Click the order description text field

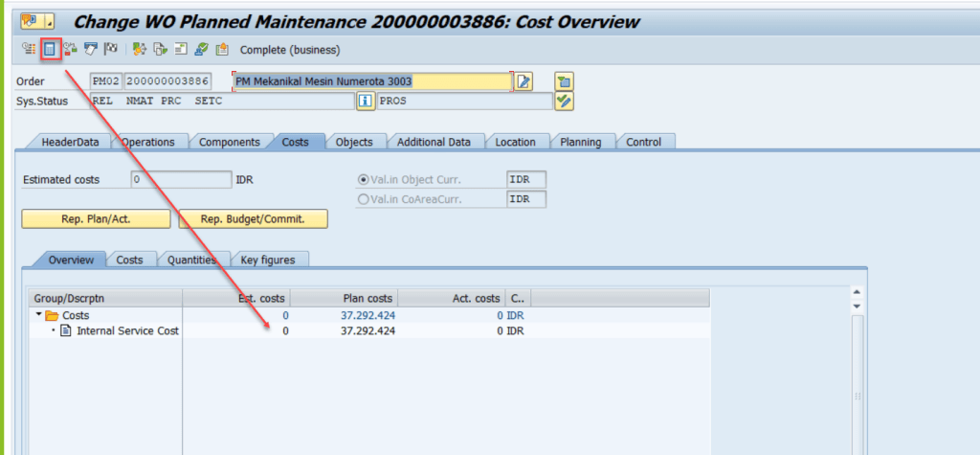371,81
